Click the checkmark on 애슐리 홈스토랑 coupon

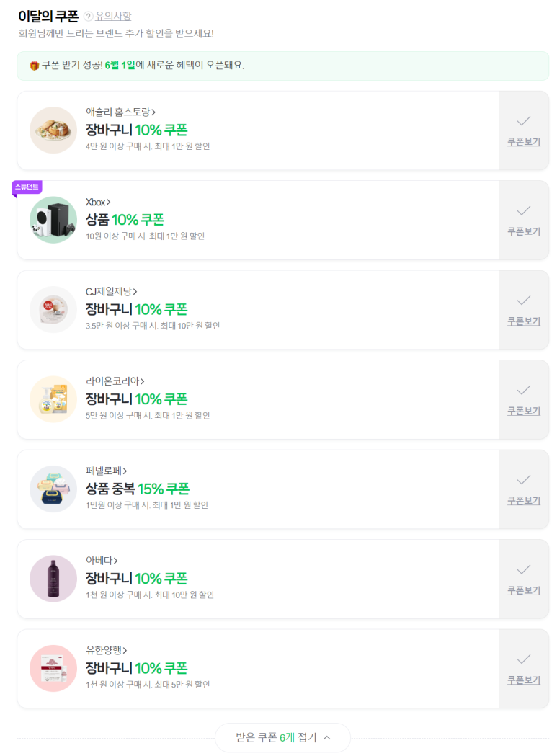tap(524, 120)
